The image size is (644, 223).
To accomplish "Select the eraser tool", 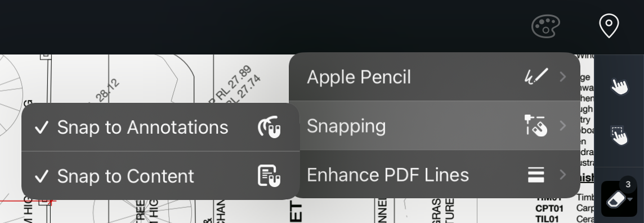I will pos(616,200).
